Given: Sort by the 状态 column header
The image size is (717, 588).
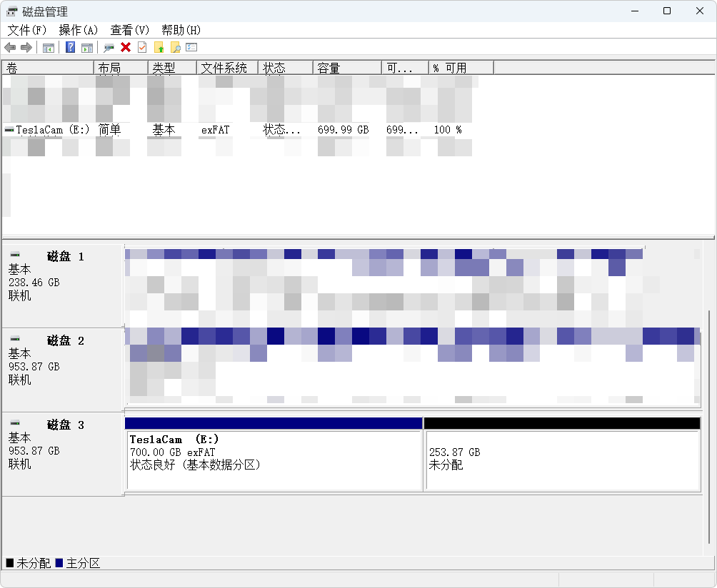Looking at the screenshot, I should click(286, 68).
